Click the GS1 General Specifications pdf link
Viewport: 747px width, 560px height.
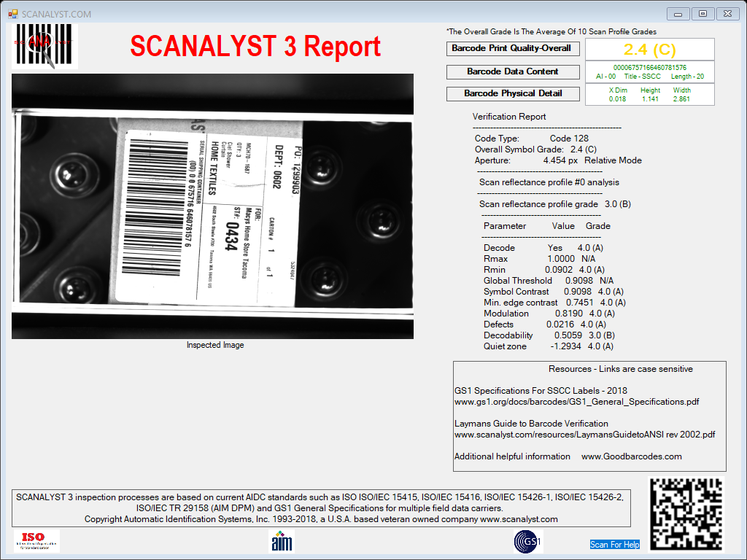(x=576, y=402)
